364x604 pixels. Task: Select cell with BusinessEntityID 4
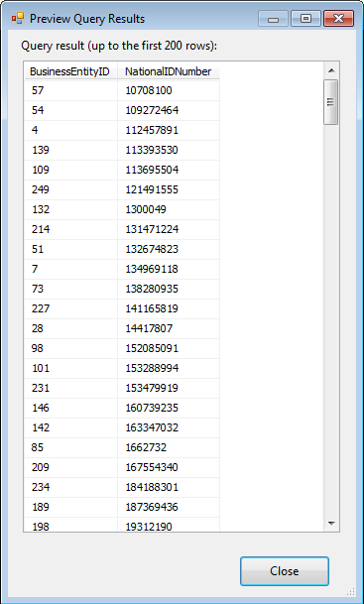click(70, 130)
